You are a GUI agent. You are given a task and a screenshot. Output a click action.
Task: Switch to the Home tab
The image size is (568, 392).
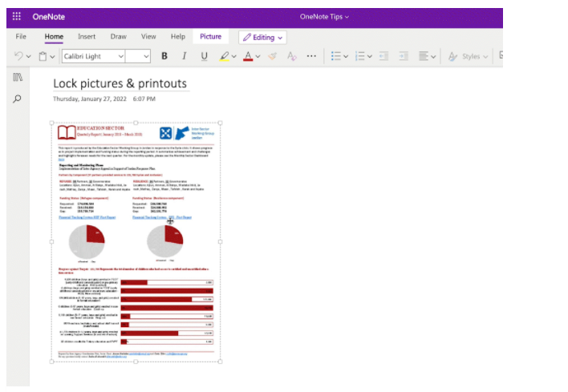pyautogui.click(x=54, y=37)
